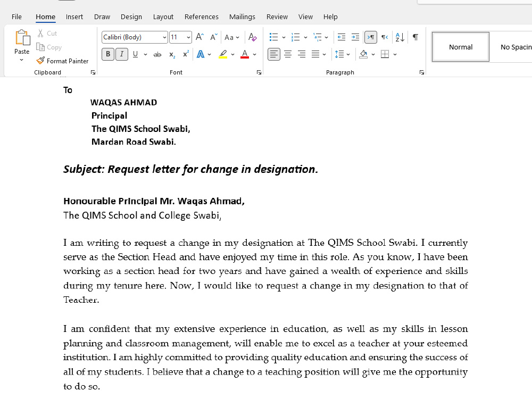Image resolution: width=532 pixels, height=399 pixels.
Task: Decrease paragraph indent
Action: tap(342, 37)
